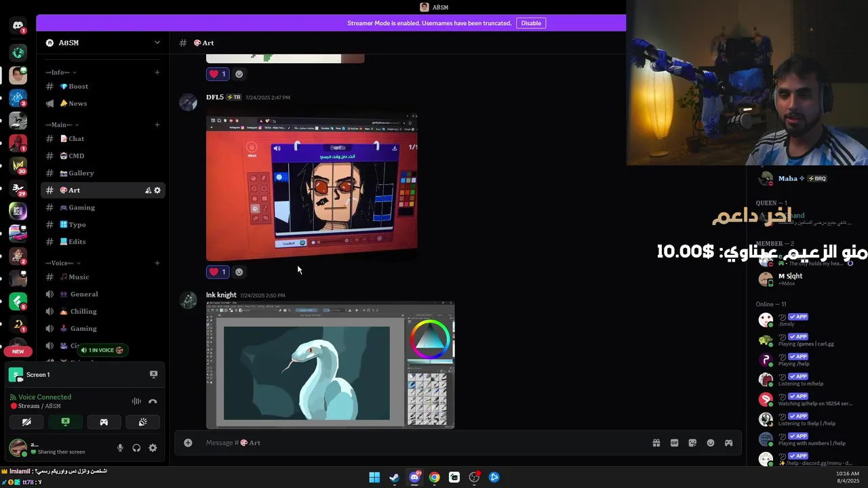Image resolution: width=868 pixels, height=488 pixels.
Task: Open the apps controller icon in message bar
Action: point(728,443)
